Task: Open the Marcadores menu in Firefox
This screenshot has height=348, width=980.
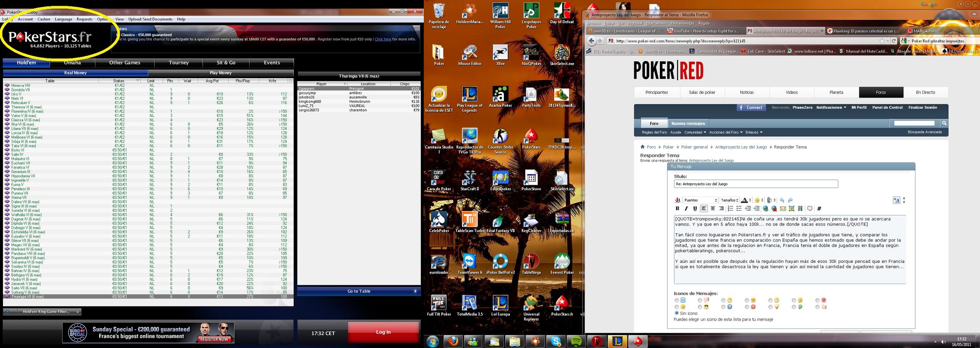Action: pos(657,23)
